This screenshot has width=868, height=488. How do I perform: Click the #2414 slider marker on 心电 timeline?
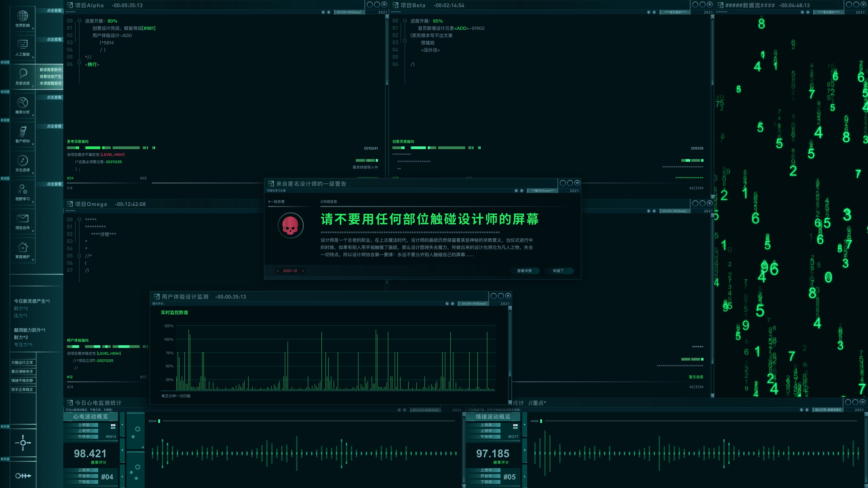coord(159,421)
